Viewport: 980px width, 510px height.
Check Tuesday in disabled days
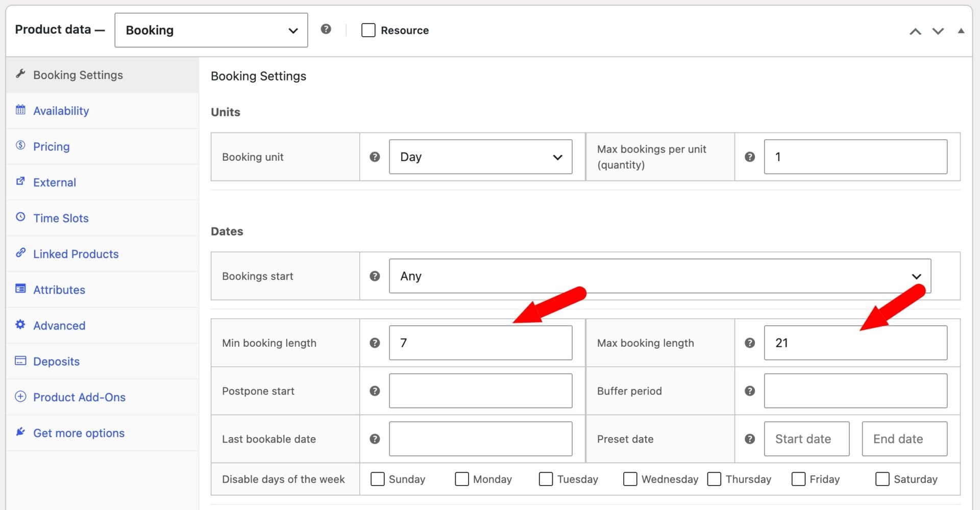tap(546, 479)
